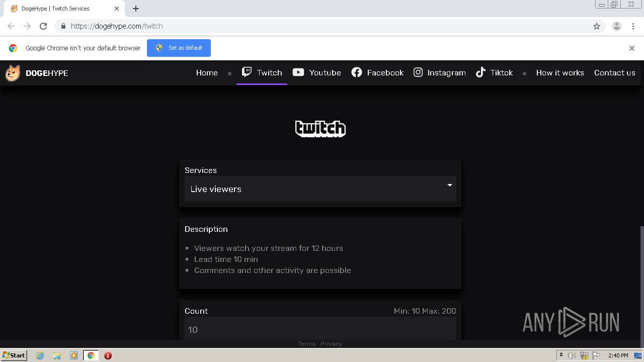Open the Terms link
The image size is (644, 362).
pyautogui.click(x=306, y=344)
